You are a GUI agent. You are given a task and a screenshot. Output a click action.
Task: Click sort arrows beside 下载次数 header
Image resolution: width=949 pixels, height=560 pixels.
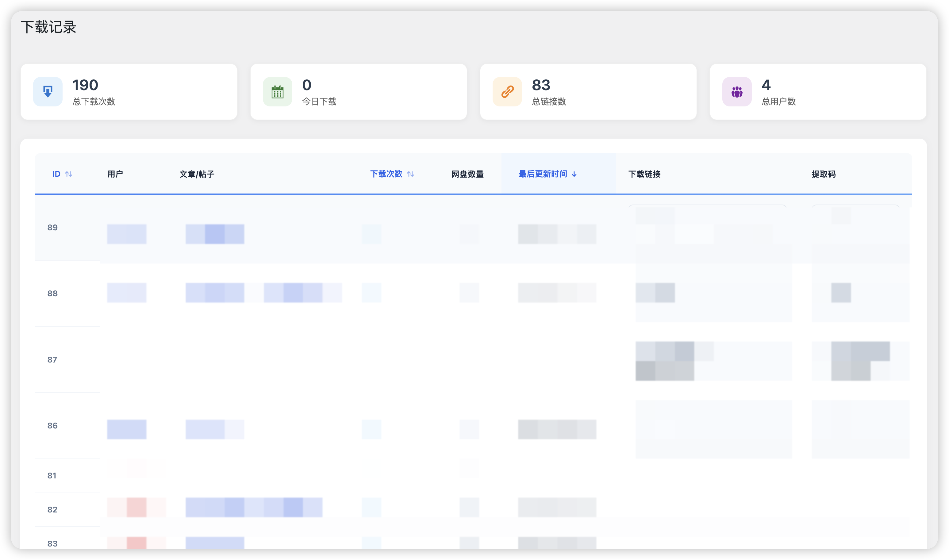click(x=410, y=174)
